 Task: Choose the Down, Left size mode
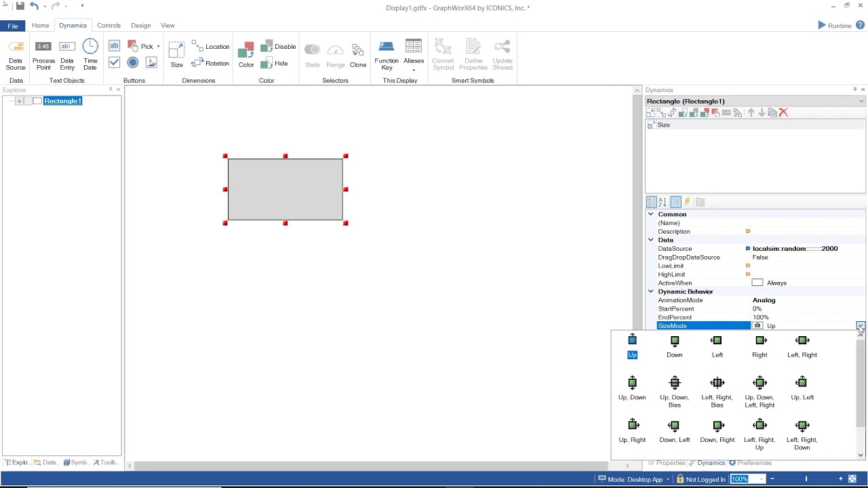click(674, 431)
